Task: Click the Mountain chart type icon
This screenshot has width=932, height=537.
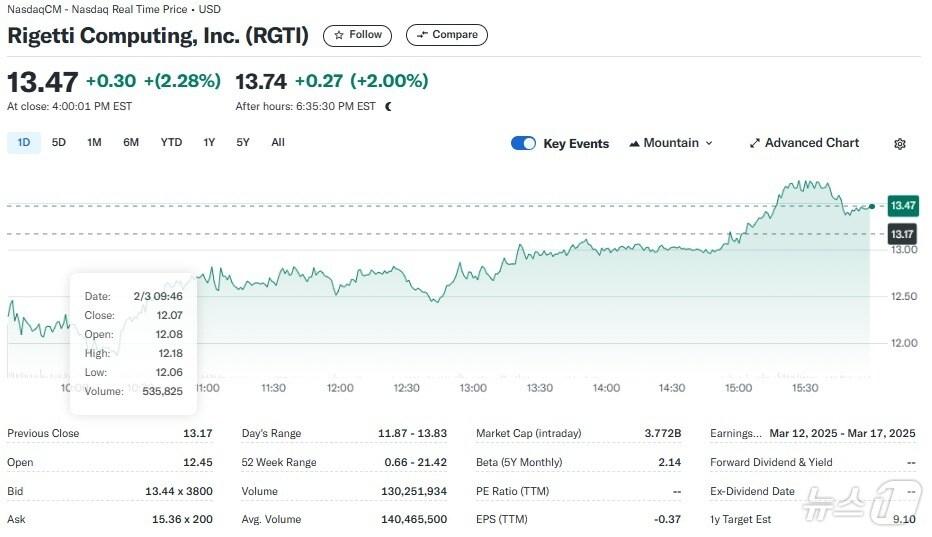Action: [634, 144]
